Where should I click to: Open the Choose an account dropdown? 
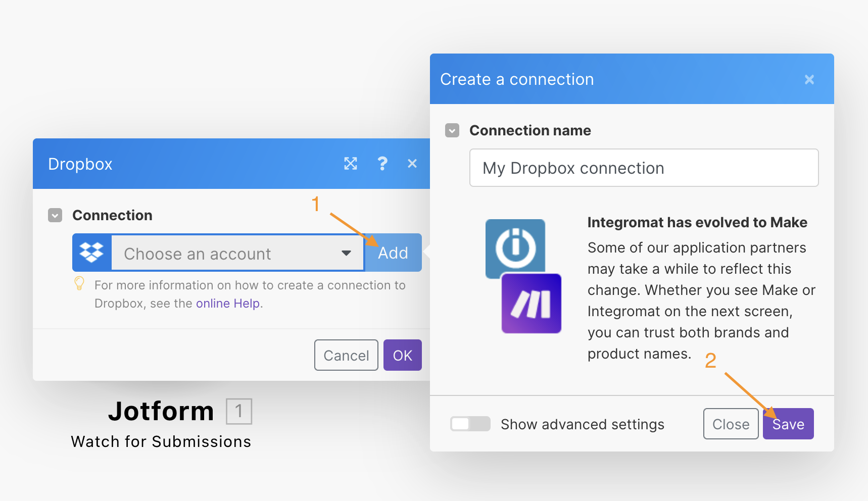[237, 253]
